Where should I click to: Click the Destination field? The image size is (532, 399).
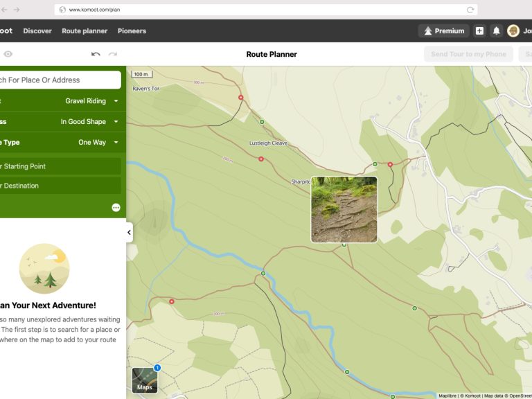tap(60, 186)
